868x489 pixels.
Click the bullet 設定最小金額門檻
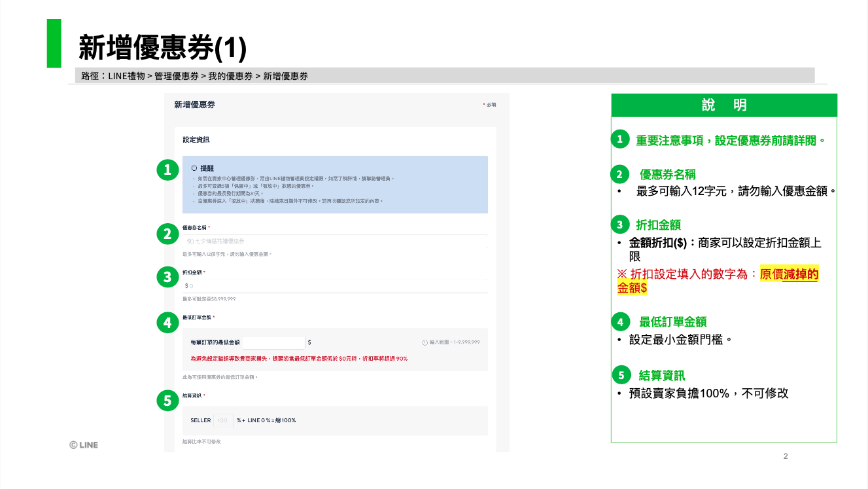[x=680, y=340]
